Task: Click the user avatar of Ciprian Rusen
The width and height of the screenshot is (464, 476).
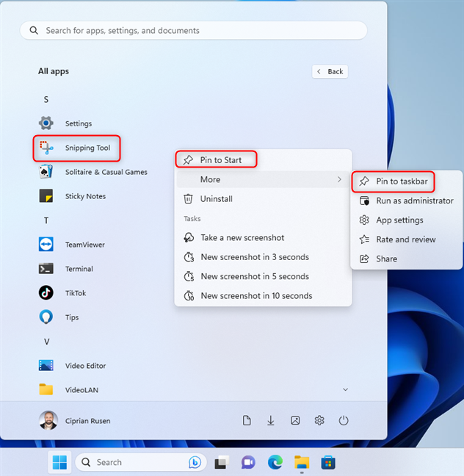Action: click(48, 420)
